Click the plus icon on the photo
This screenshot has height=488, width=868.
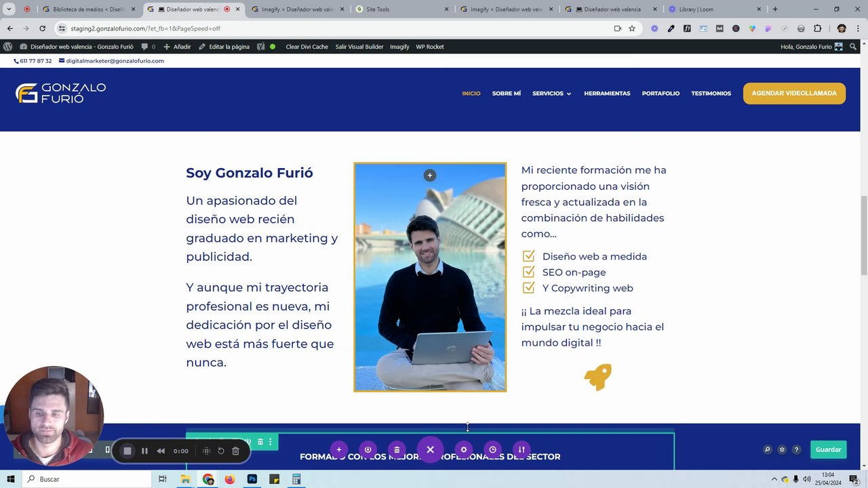(x=429, y=176)
